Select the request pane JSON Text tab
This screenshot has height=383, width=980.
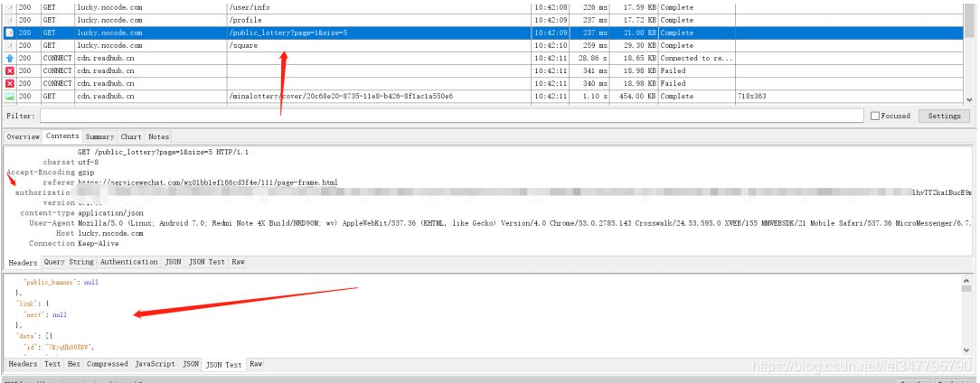pyautogui.click(x=207, y=262)
